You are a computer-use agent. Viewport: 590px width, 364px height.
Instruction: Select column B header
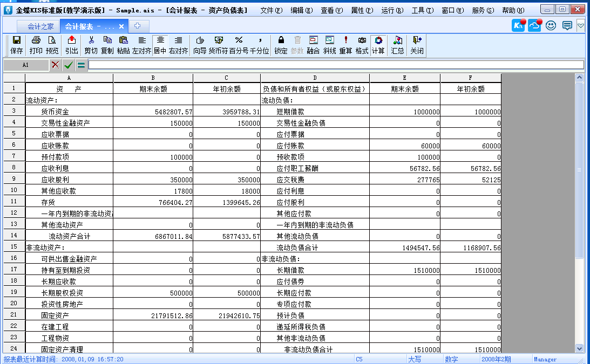[x=153, y=78]
